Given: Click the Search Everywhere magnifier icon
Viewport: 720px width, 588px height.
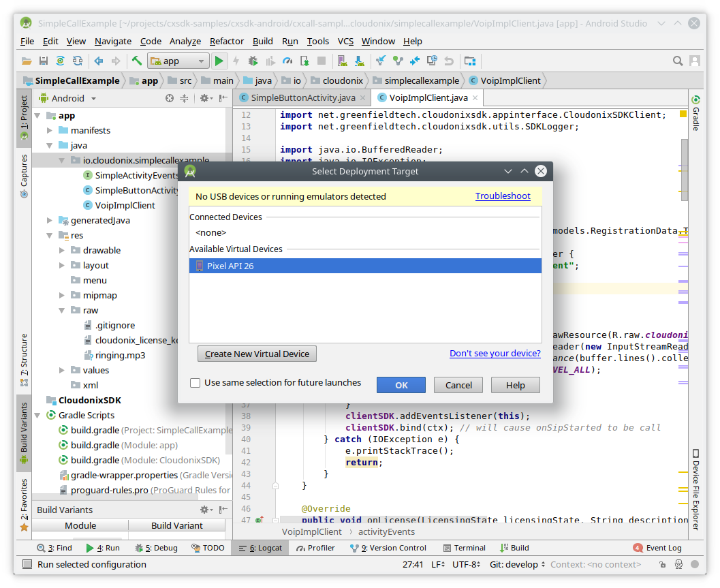Looking at the screenshot, I should coord(678,61).
